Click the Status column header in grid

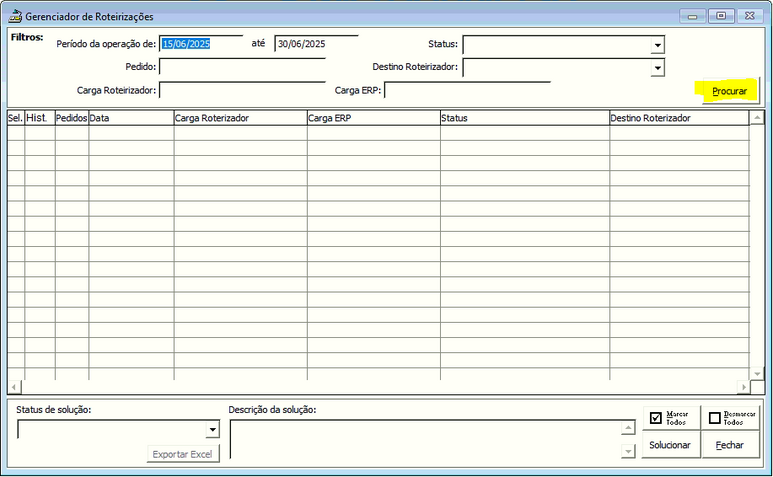(525, 118)
